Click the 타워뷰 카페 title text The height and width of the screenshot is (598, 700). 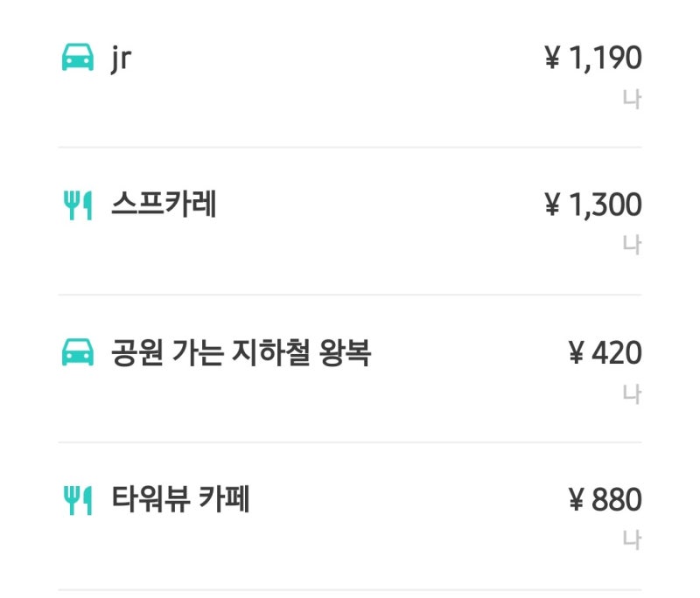coord(180,498)
